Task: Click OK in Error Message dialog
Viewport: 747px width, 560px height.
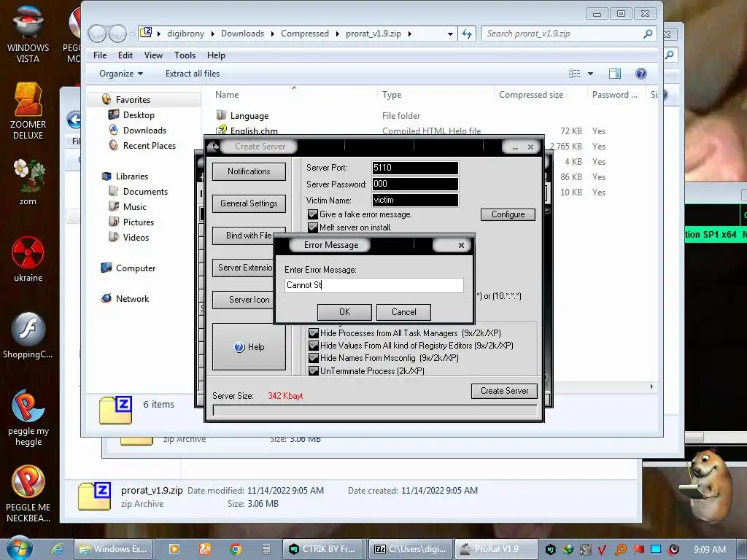Action: tap(344, 312)
